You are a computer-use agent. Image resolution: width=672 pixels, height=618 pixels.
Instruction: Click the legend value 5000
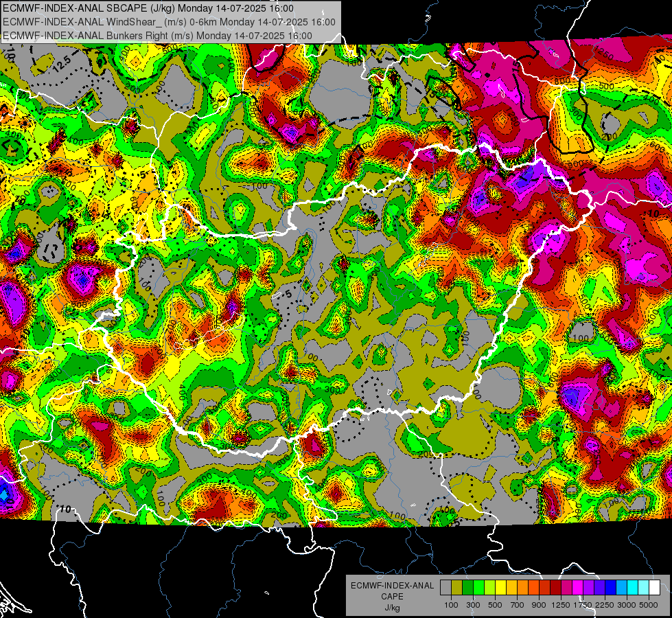coord(649,605)
